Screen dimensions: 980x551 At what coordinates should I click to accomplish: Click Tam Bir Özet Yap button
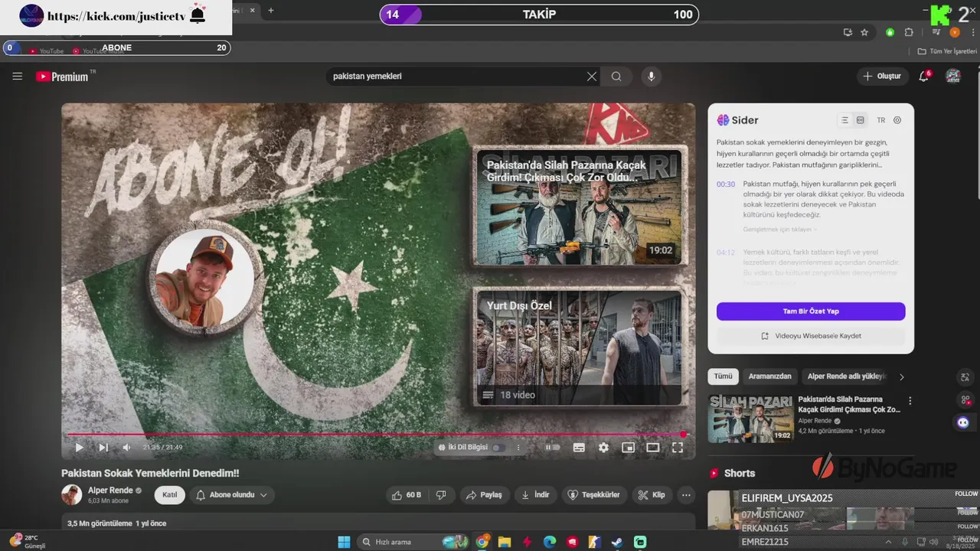click(x=811, y=311)
